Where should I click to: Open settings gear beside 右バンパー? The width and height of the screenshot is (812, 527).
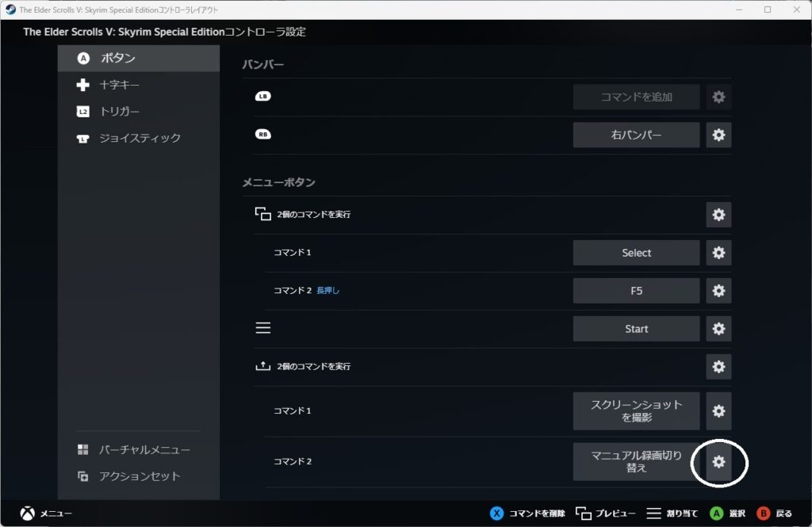[x=718, y=135]
